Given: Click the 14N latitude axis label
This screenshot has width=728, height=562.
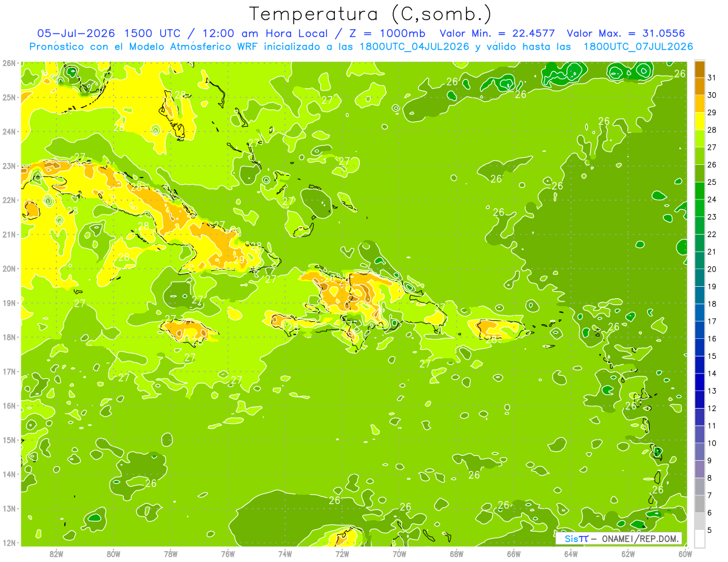Looking at the screenshot, I should click(9, 474).
